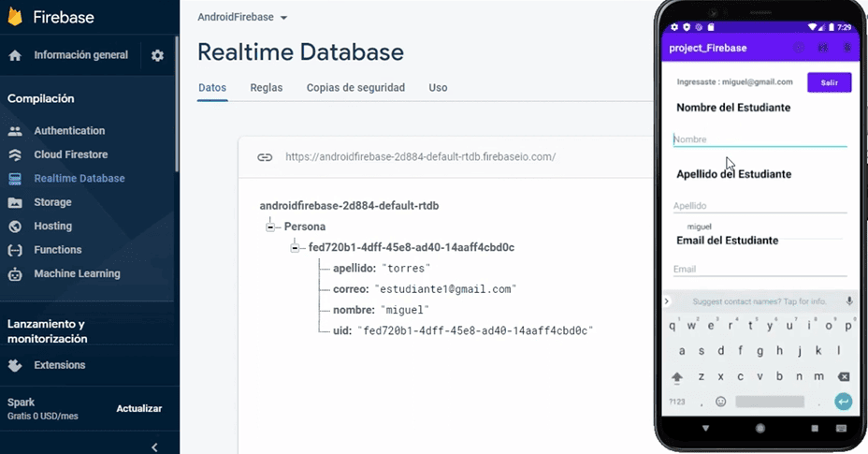Switch to the Datos tab

(212, 88)
